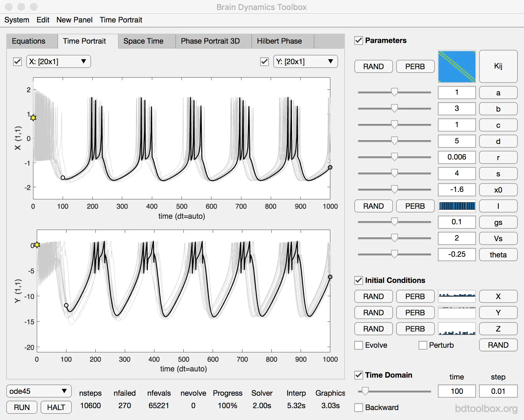The width and height of the screenshot is (524, 420).
Task: Toggle the Perturb checkbox
Action: click(x=423, y=345)
